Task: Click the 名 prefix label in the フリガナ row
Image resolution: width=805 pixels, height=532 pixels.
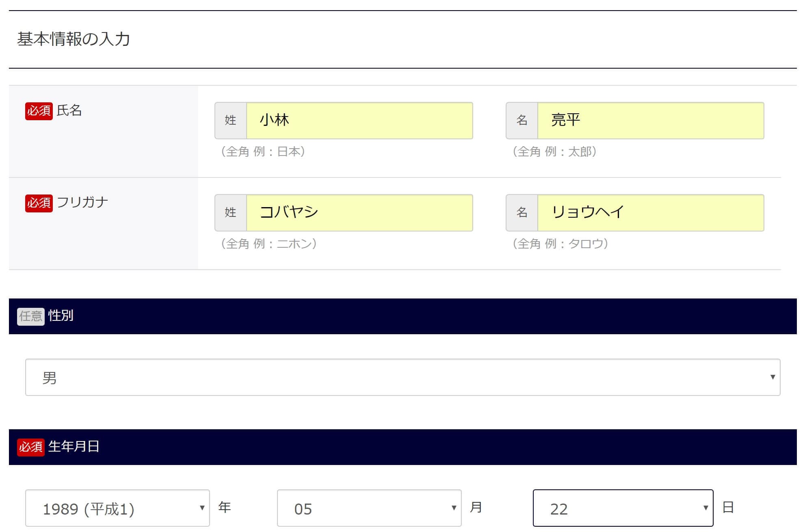Action: coord(522,213)
